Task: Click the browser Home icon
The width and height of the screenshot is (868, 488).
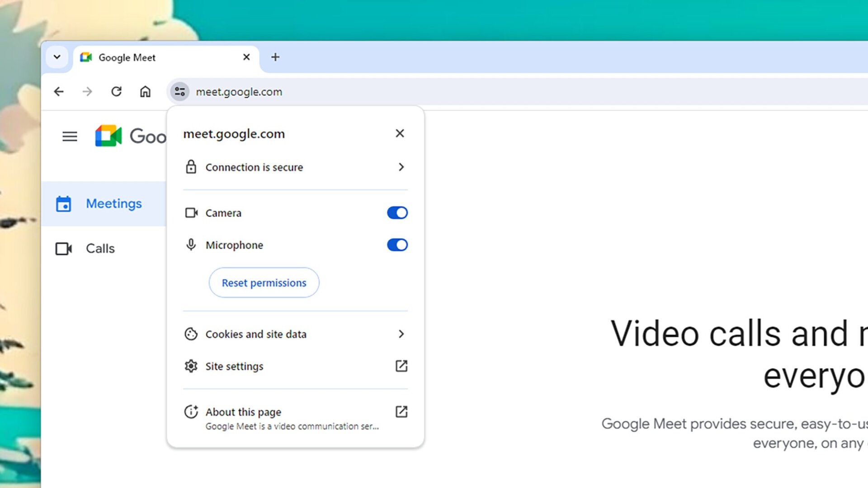Action: point(145,91)
